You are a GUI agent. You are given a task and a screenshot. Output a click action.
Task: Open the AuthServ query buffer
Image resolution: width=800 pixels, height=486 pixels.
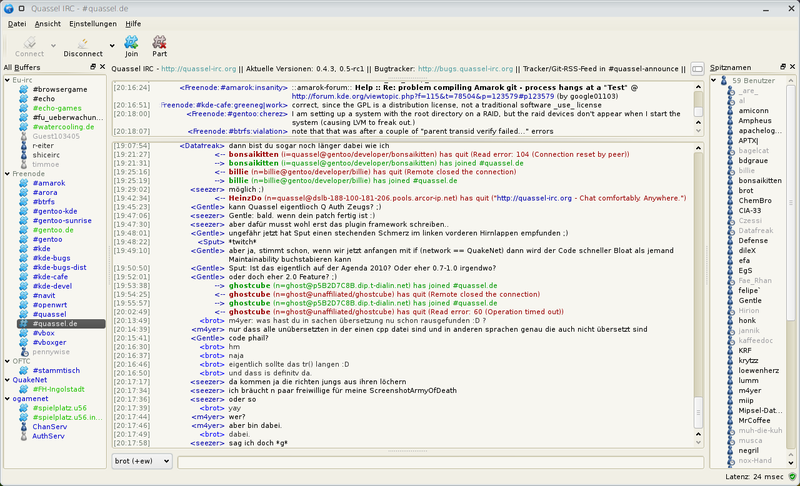pos(48,436)
